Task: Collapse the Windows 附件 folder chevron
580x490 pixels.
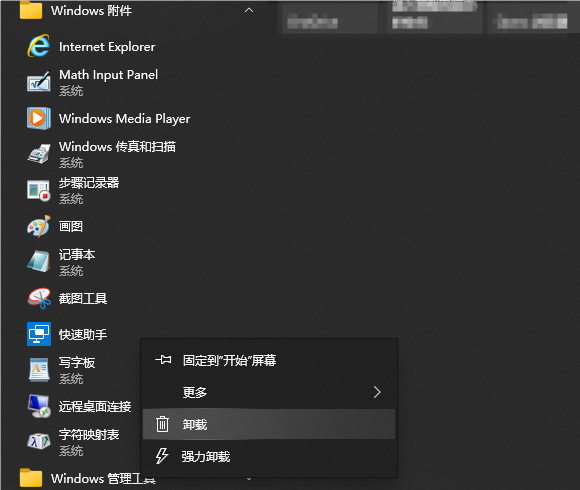Action: pyautogui.click(x=249, y=10)
